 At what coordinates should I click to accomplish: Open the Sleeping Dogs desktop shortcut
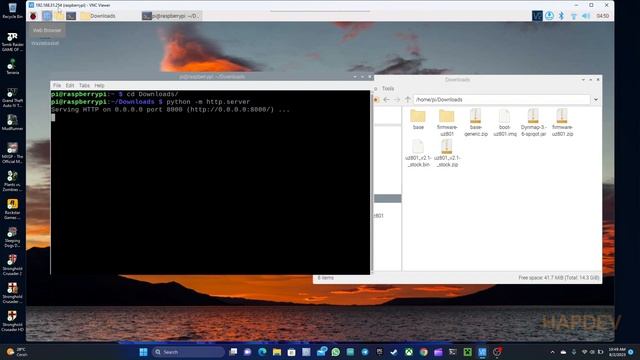click(x=12, y=238)
